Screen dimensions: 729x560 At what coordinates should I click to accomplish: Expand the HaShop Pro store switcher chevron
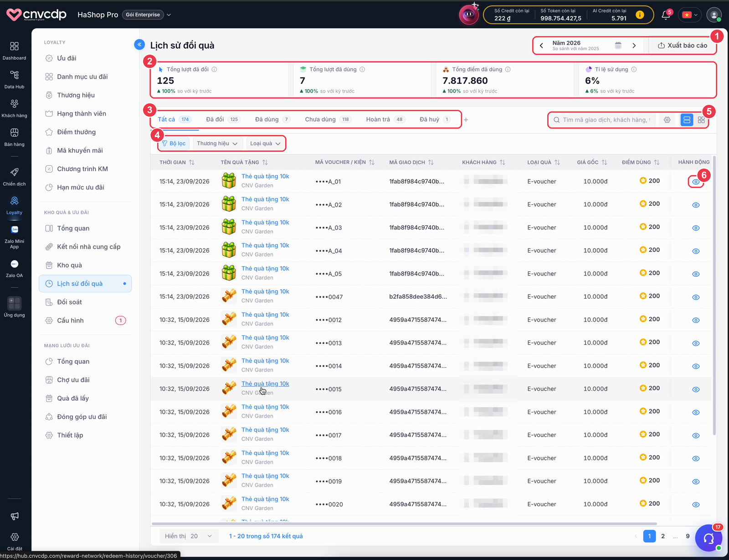click(169, 15)
